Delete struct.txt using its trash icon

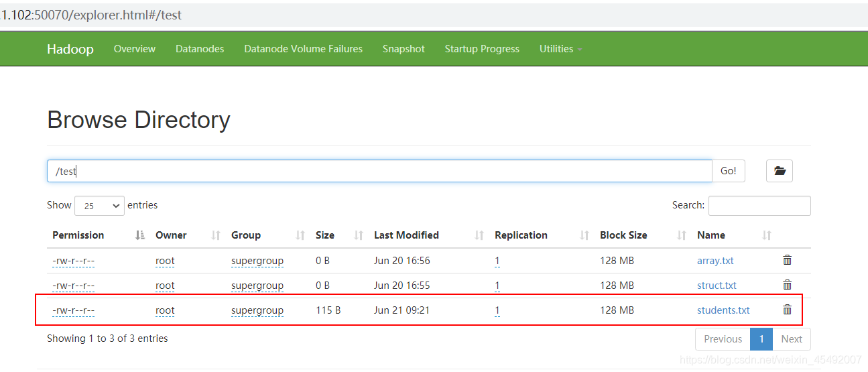click(788, 285)
